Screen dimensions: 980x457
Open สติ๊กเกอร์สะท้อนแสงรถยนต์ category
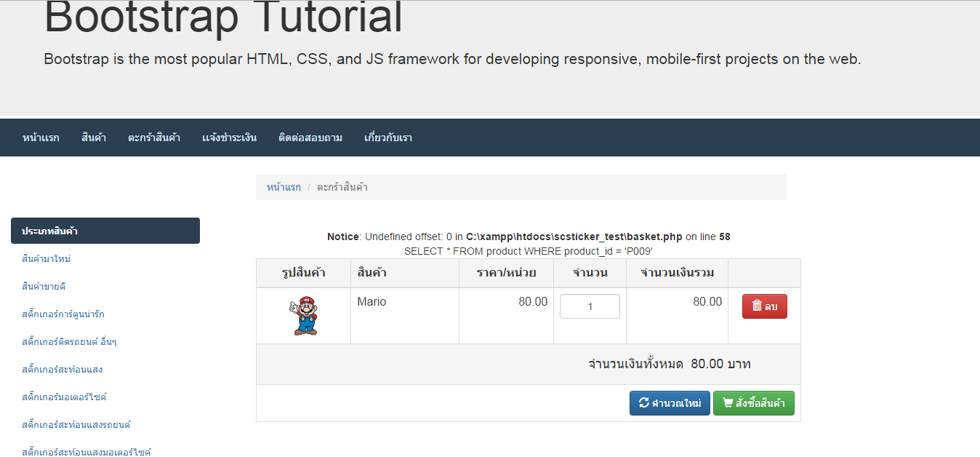point(76,425)
